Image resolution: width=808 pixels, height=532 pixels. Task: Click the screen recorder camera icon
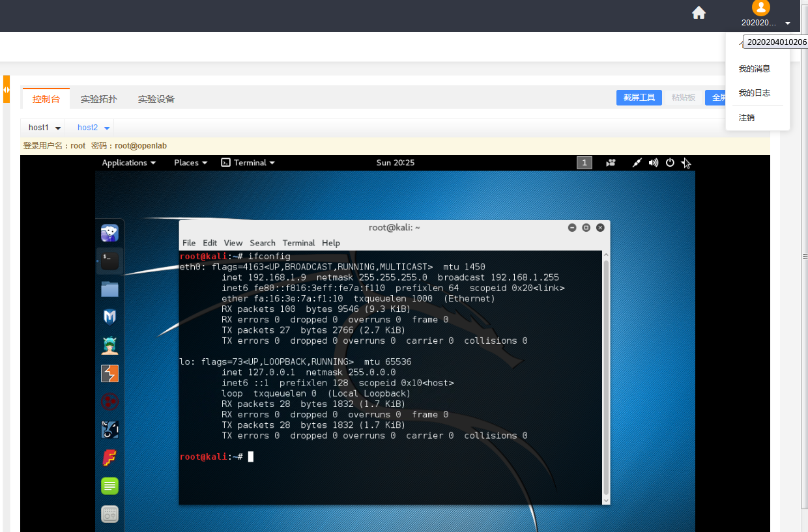coord(611,163)
